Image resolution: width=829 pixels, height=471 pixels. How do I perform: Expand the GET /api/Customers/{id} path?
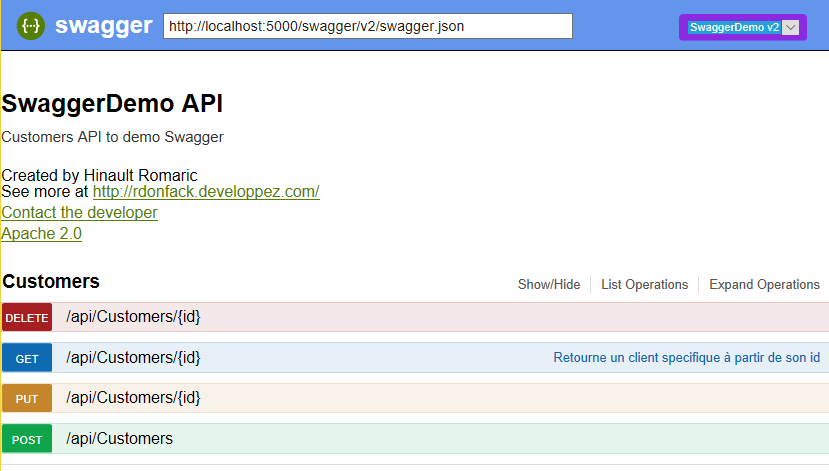click(x=133, y=357)
